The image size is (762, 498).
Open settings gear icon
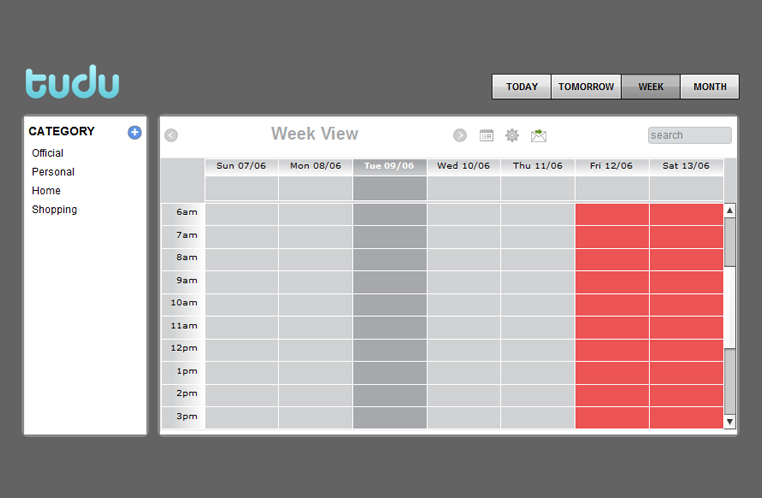[512, 135]
